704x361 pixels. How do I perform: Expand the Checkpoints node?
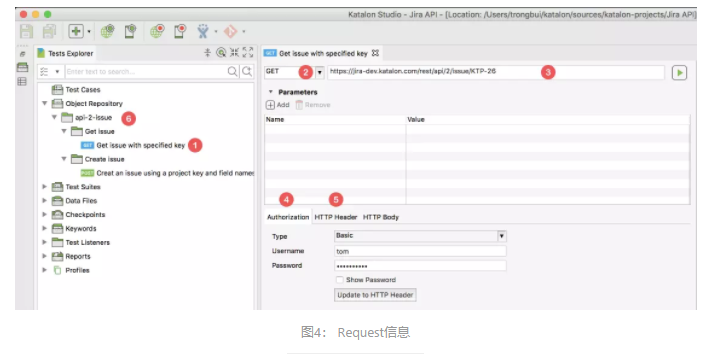pos(44,214)
